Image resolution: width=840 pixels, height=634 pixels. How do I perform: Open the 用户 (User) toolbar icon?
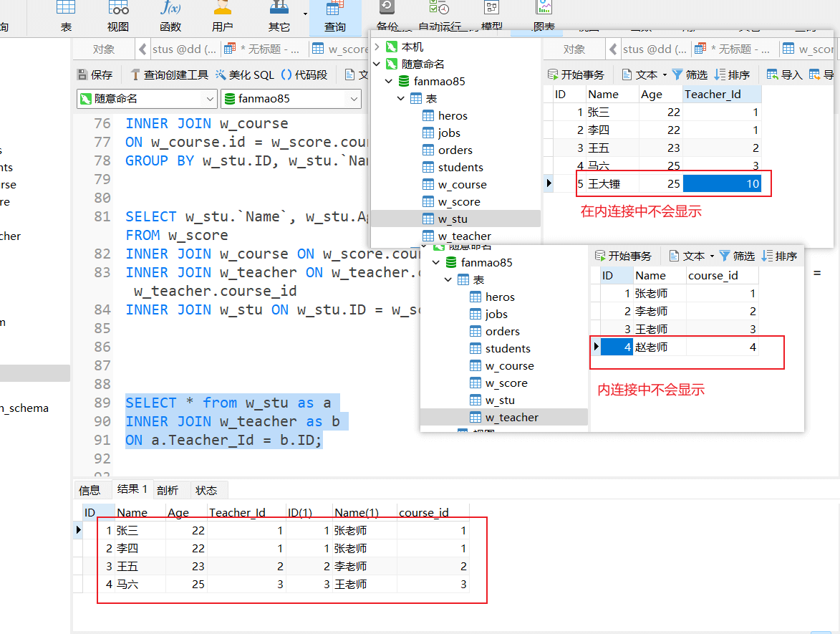click(222, 16)
